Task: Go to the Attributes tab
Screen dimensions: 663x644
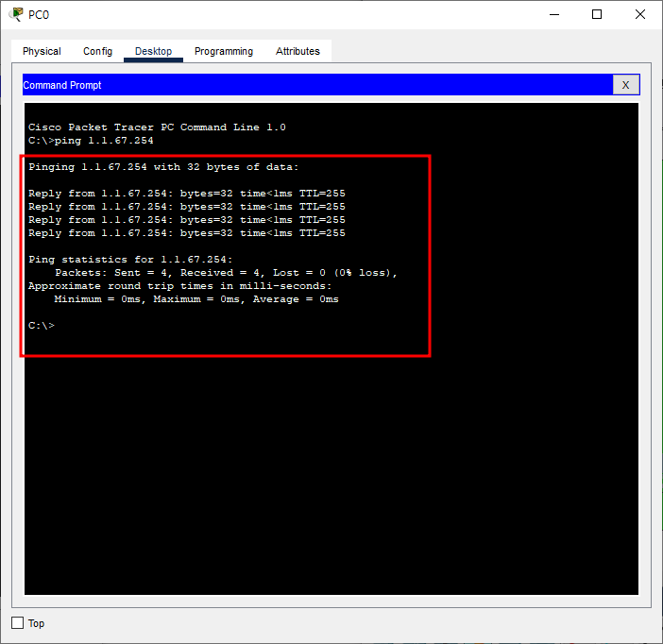Action: coord(297,51)
